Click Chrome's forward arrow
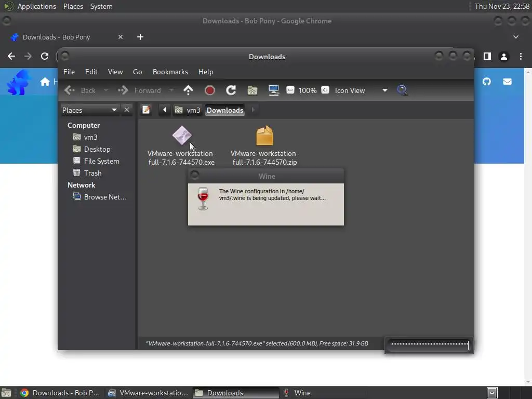 pos(28,56)
